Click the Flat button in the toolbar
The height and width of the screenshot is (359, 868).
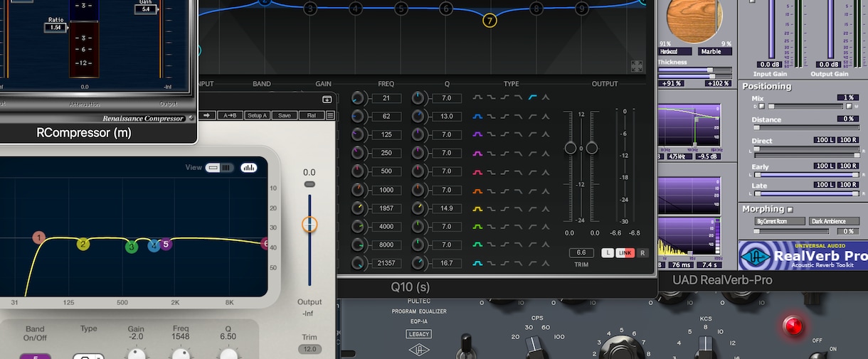(312, 115)
